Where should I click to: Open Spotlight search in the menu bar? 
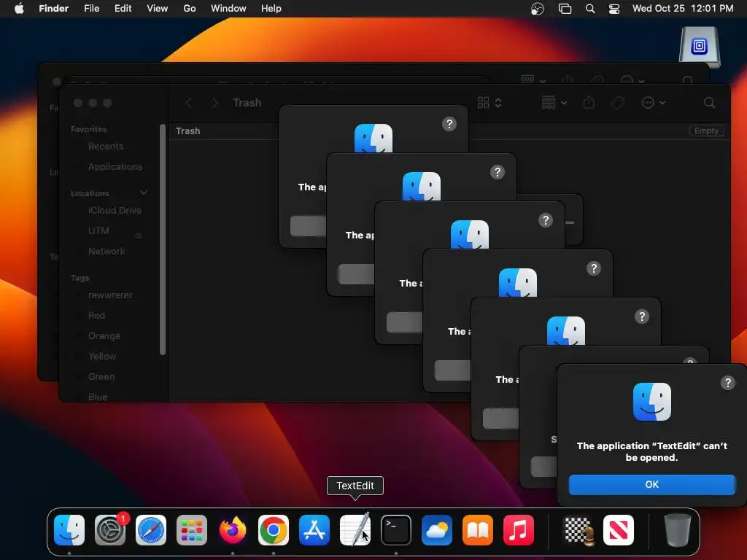[x=589, y=9]
